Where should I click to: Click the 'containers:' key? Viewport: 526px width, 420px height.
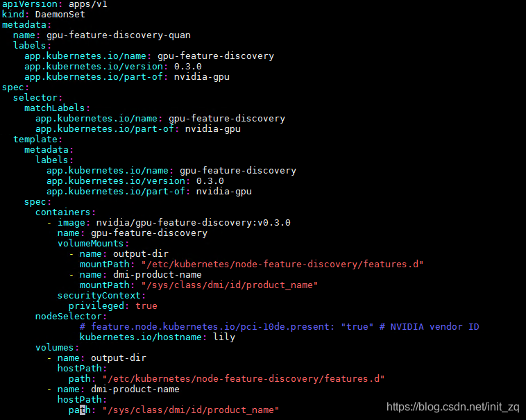coord(65,212)
